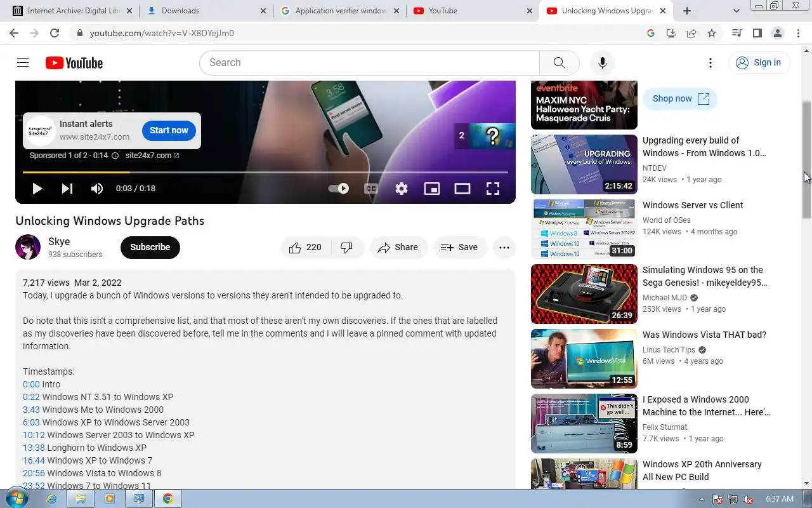Viewport: 812px width, 508px height.
Task: Subscribe to Skye's channel
Action: coord(150,248)
